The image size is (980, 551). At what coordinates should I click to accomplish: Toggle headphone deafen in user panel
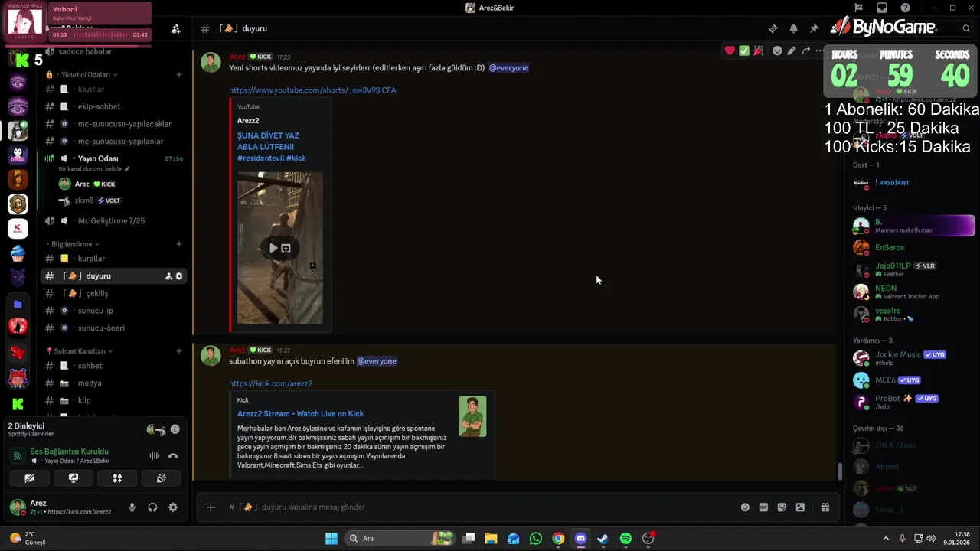click(152, 507)
